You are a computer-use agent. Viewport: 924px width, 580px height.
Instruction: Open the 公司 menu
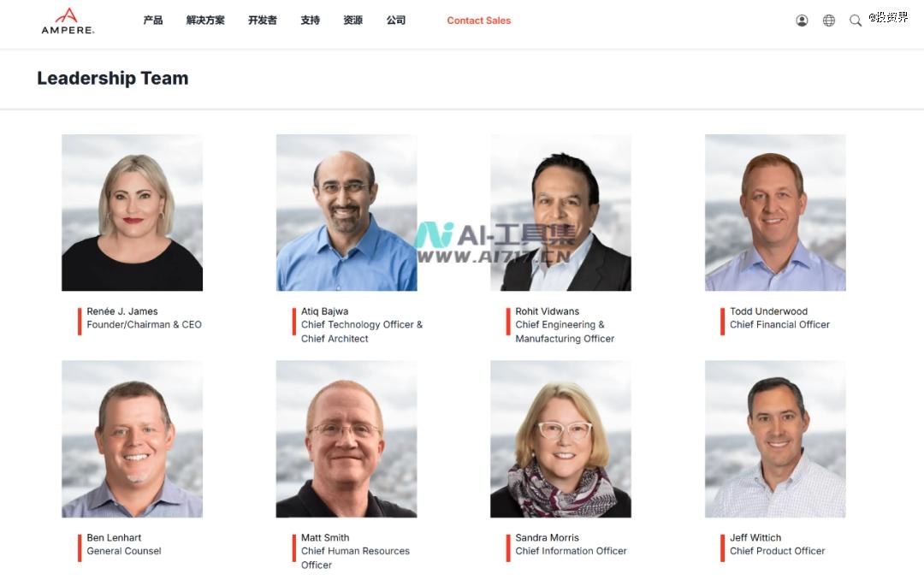pyautogui.click(x=396, y=20)
